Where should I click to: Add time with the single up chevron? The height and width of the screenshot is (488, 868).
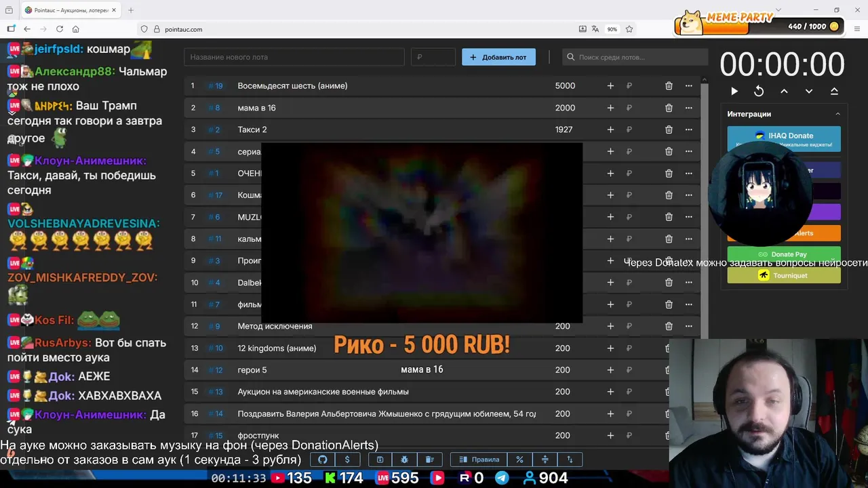click(784, 91)
